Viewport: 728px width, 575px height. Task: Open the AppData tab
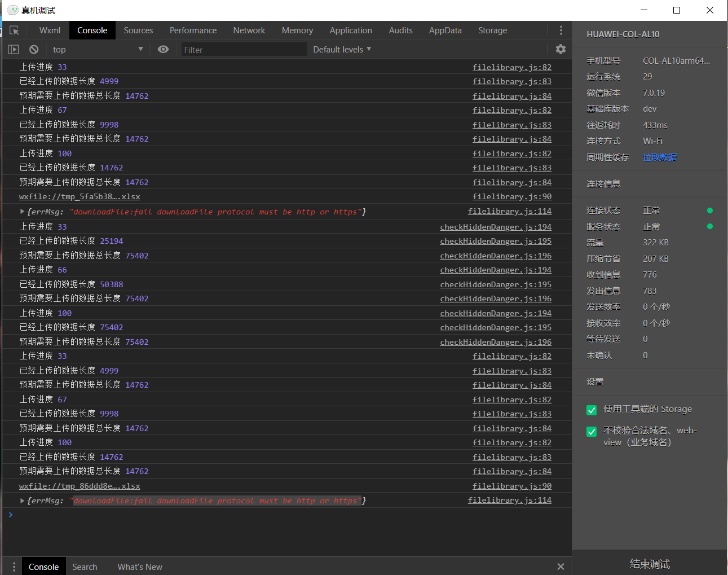[x=445, y=30]
